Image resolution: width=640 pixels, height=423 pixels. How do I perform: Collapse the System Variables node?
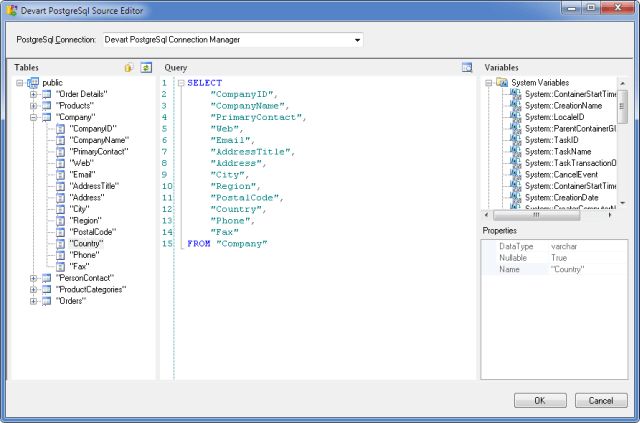(489, 83)
